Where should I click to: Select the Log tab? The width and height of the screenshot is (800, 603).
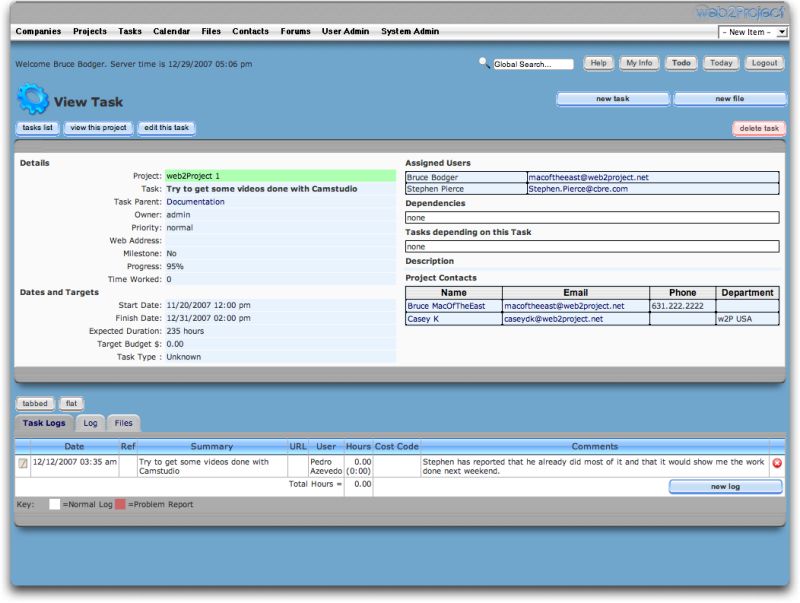click(90, 423)
